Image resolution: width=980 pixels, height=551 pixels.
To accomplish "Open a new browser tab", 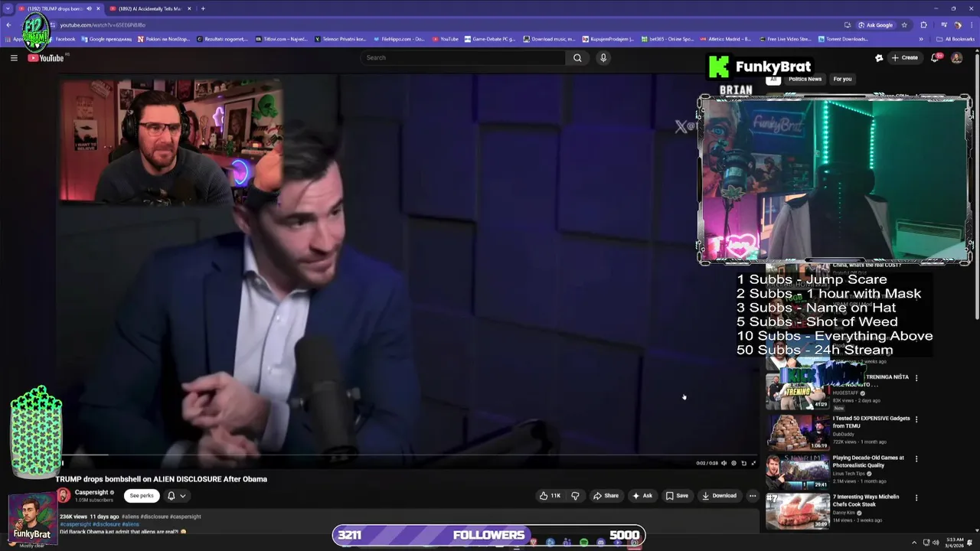I will pyautogui.click(x=203, y=8).
